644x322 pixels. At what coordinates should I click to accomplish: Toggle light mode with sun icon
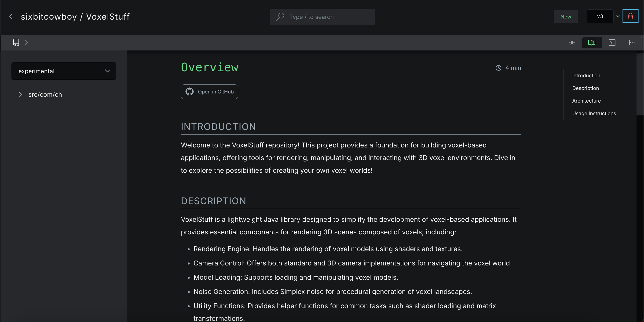572,43
